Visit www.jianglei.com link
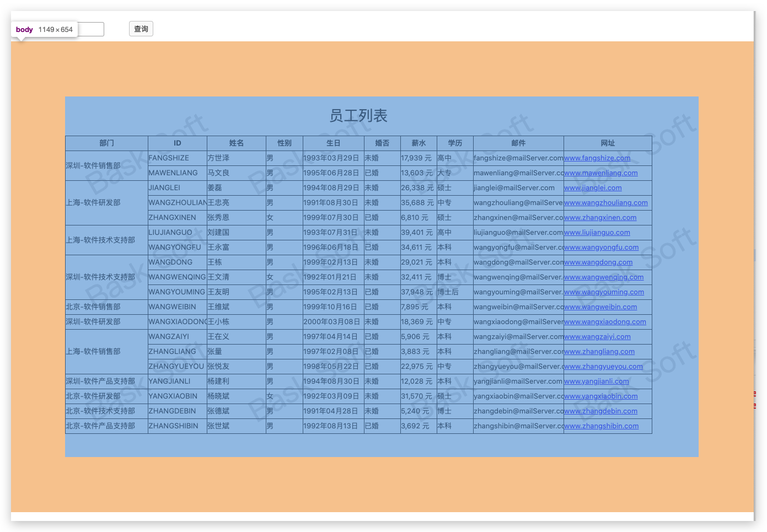 [x=593, y=188]
